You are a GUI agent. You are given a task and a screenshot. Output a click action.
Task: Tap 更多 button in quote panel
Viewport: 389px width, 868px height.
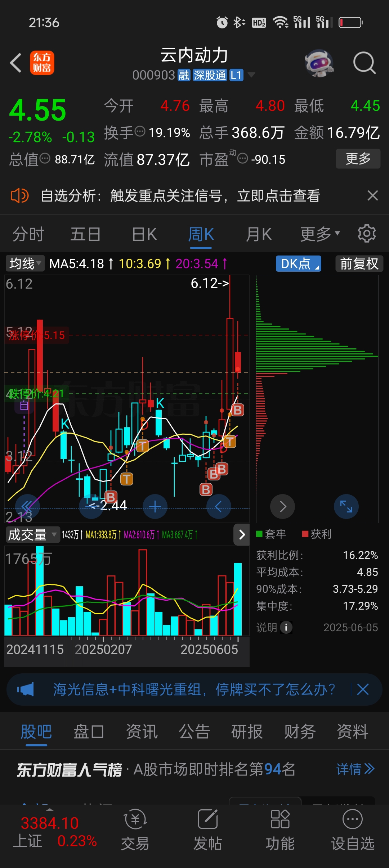click(x=358, y=158)
